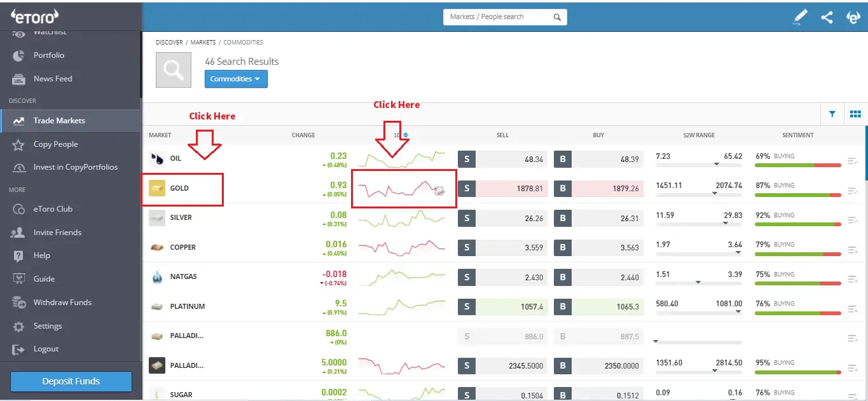
Task: Add PLATINUM to watchlist via row icon
Action: pyautogui.click(x=853, y=309)
